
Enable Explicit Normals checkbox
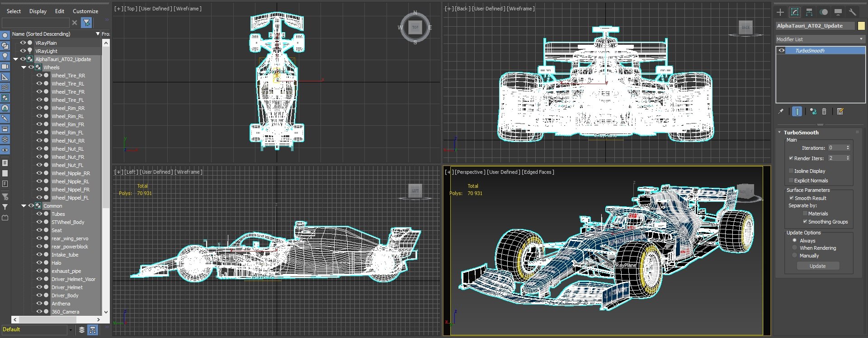click(x=791, y=181)
